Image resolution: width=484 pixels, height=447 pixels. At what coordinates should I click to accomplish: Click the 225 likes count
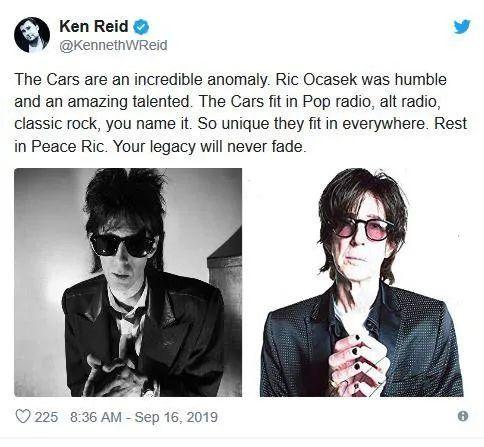pos(46,417)
